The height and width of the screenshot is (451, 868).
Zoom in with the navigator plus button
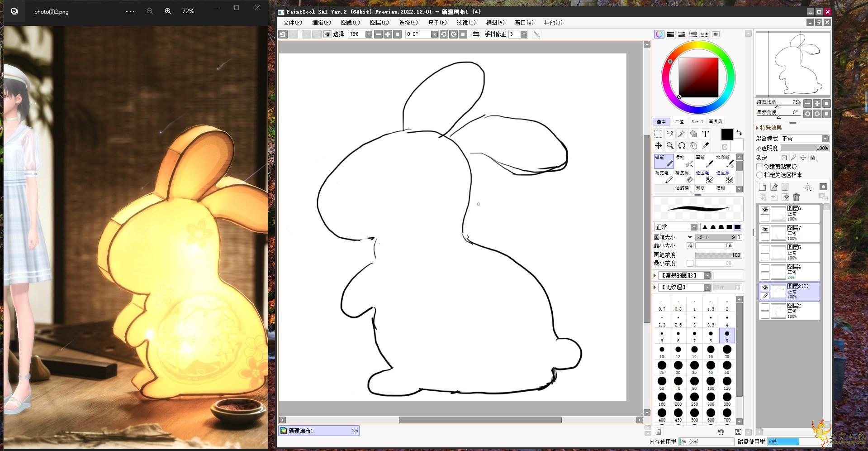(817, 103)
